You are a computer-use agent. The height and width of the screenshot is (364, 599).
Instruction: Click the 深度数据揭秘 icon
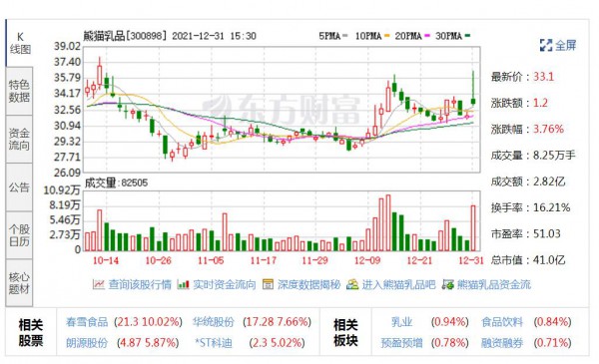[268, 284]
